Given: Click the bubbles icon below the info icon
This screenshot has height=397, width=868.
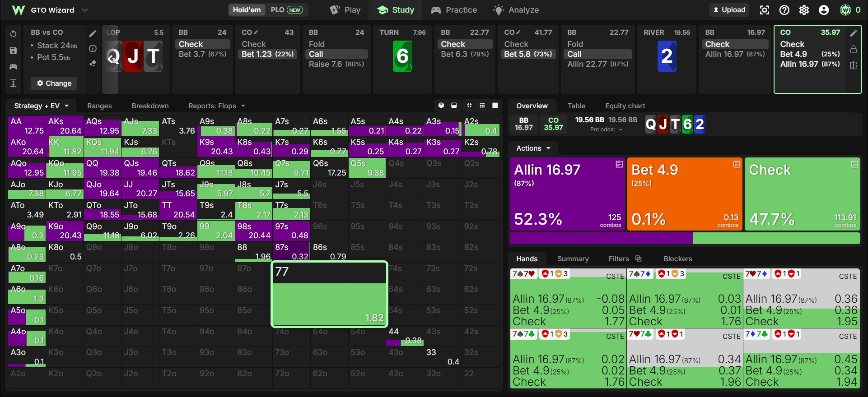Looking at the screenshot, I should pyautogui.click(x=93, y=64).
